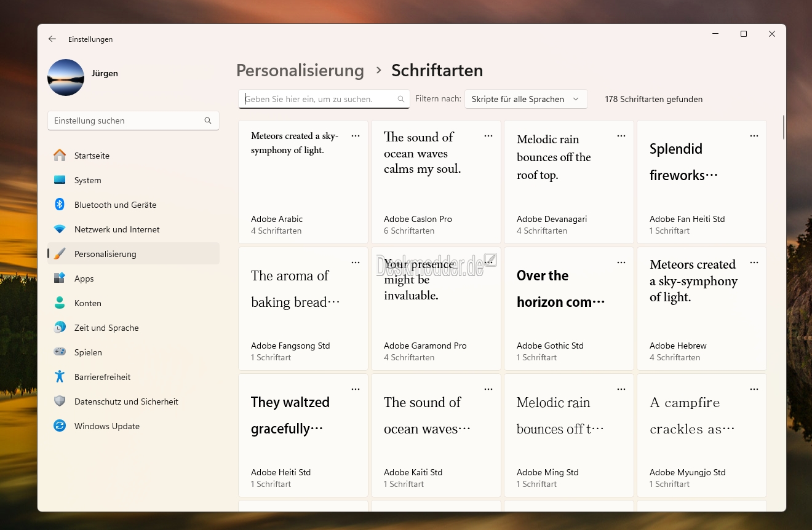Image resolution: width=812 pixels, height=530 pixels.
Task: Click the magnifier icon in Einstellung suchen
Action: tap(208, 121)
